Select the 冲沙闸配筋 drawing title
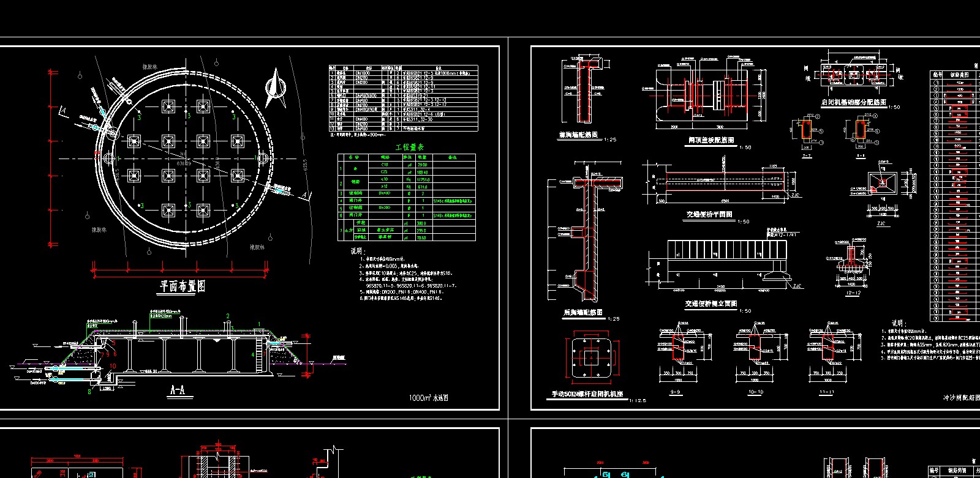980x478 pixels. click(960, 398)
